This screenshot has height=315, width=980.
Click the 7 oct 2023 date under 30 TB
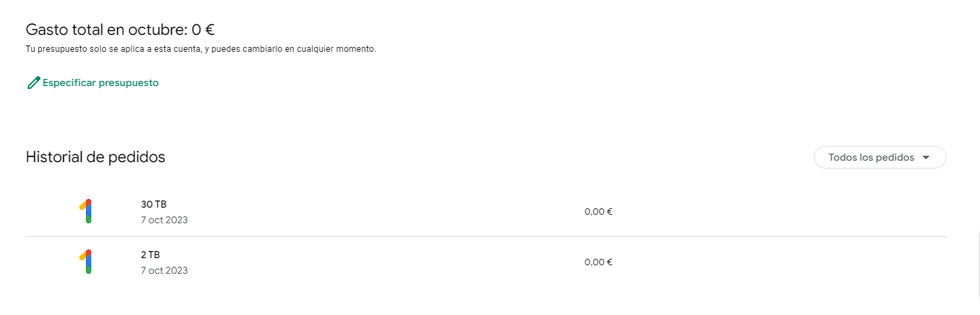[164, 220]
